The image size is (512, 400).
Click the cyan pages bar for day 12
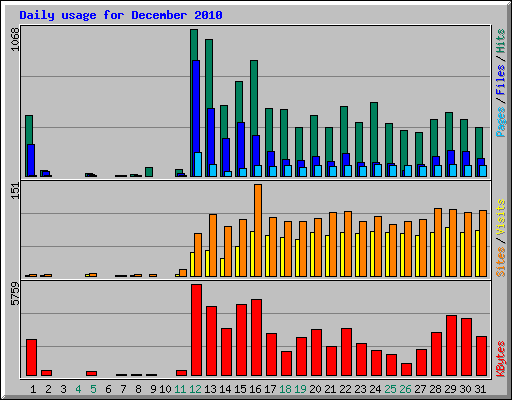coord(198,164)
